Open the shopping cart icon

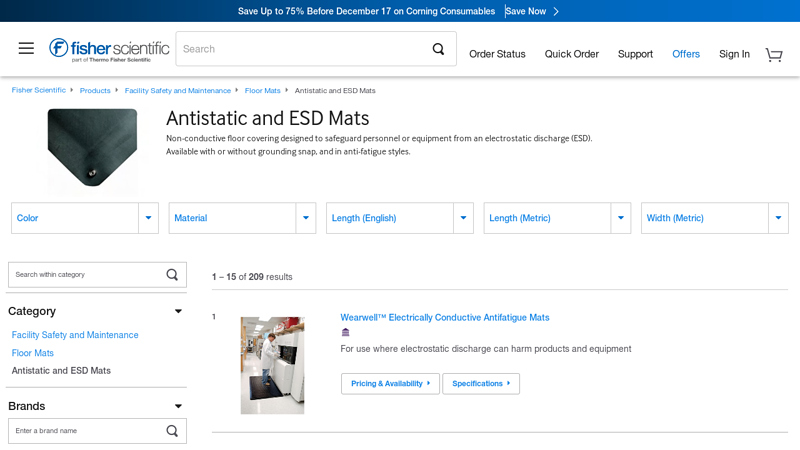pyautogui.click(x=774, y=55)
